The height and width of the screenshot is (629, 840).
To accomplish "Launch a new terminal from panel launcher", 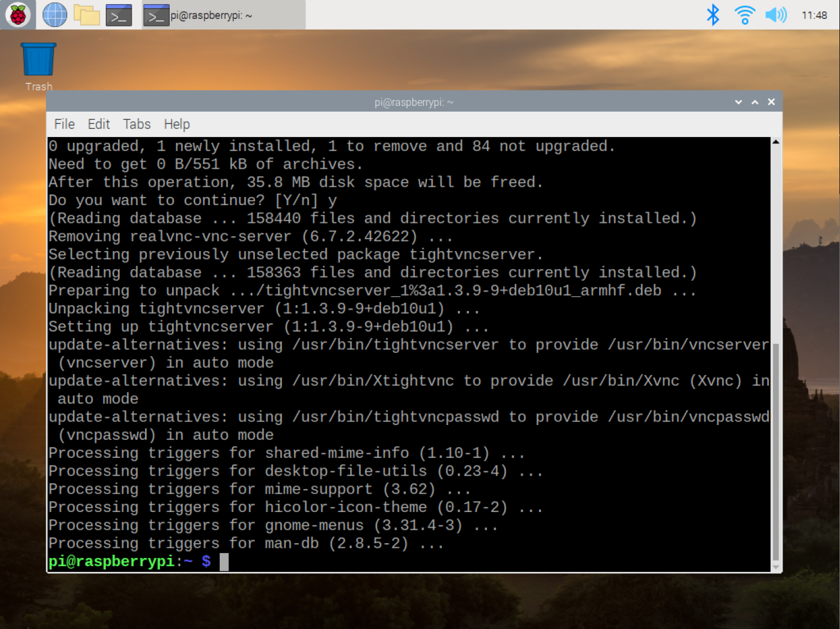I will click(x=119, y=15).
